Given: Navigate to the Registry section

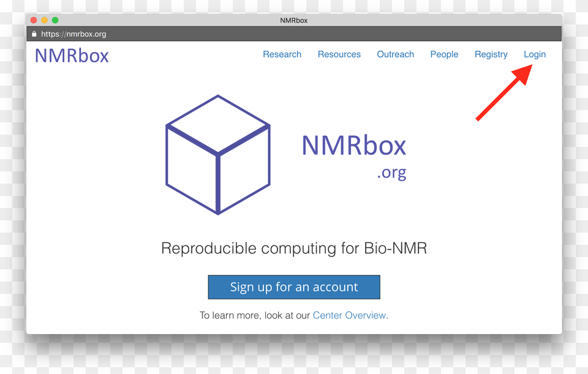Looking at the screenshot, I should (491, 54).
